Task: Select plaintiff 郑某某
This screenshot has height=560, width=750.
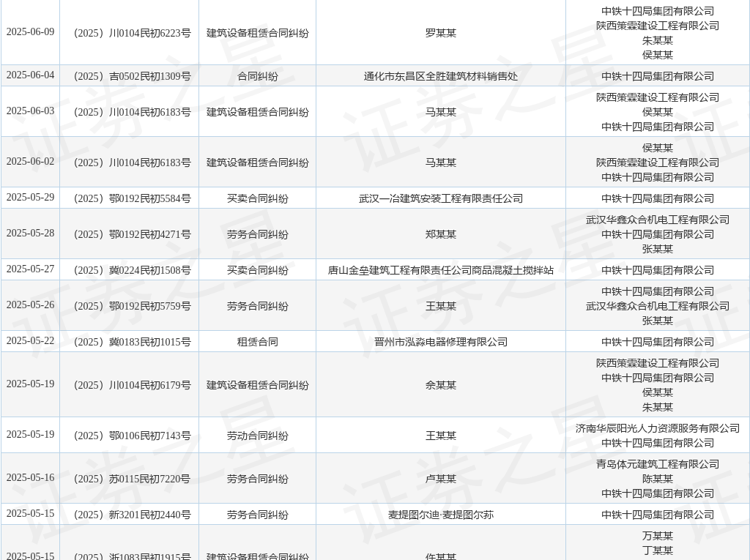Action: [x=440, y=234]
